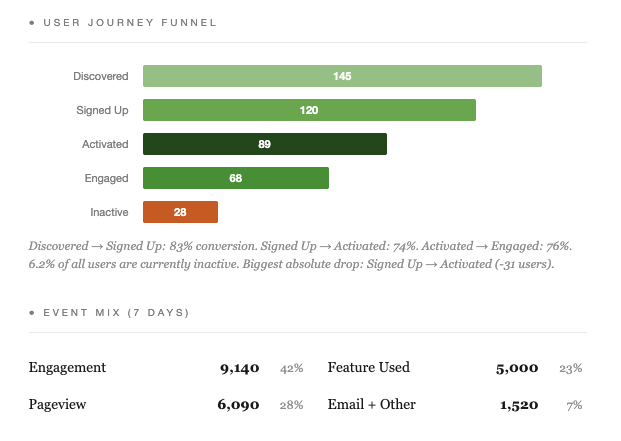
Task: Select the Engaged funnel bar showing 68
Action: point(235,178)
